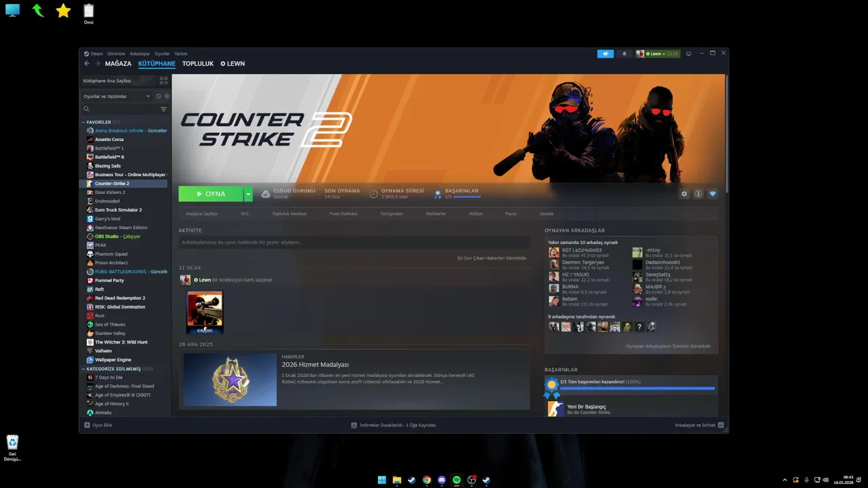Click Kütüphane Ana Sayfası button
The image size is (868, 488).
(119, 81)
